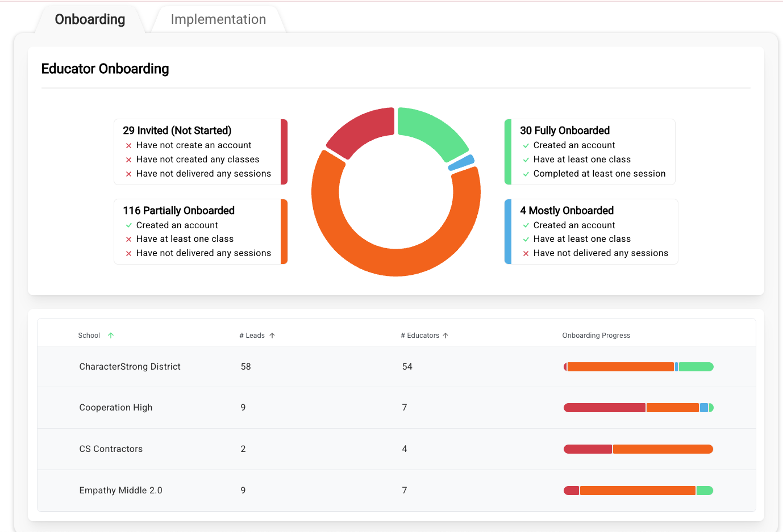Open the 4 Mostly Onboarded card
The width and height of the screenshot is (783, 532).
[x=591, y=232]
